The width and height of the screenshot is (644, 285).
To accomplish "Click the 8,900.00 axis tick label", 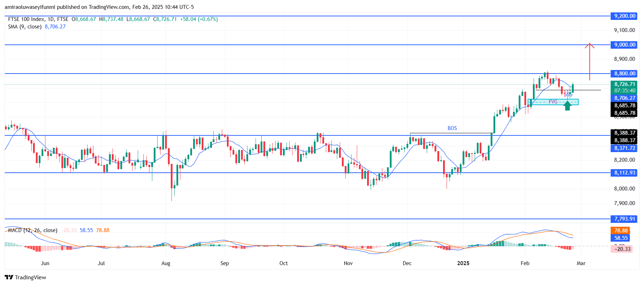I will pos(624,59).
